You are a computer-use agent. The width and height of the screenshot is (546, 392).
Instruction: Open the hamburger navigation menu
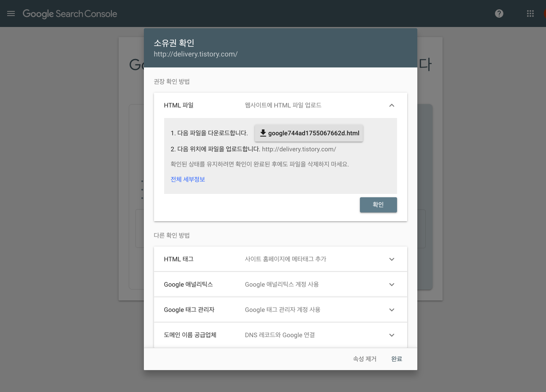pyautogui.click(x=11, y=13)
